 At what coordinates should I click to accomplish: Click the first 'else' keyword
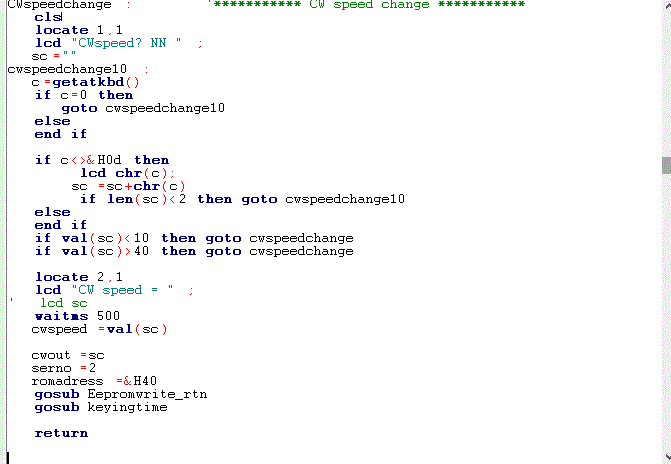[x=52, y=121]
